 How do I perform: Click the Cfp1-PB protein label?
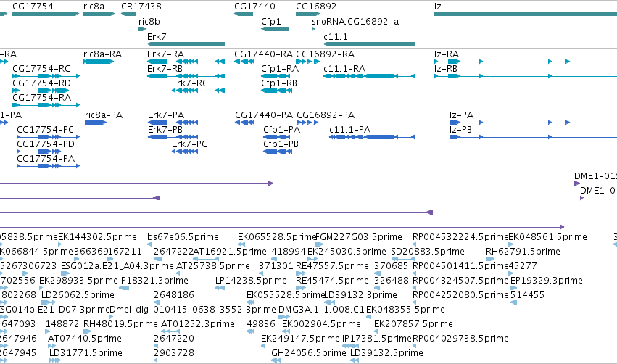pos(281,144)
